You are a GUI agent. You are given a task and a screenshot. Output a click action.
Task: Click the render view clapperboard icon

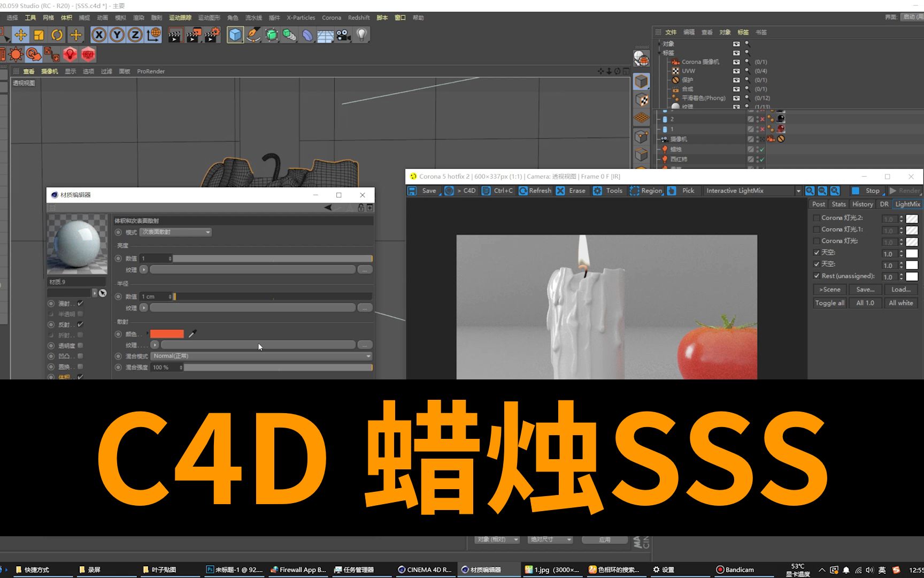(x=175, y=35)
